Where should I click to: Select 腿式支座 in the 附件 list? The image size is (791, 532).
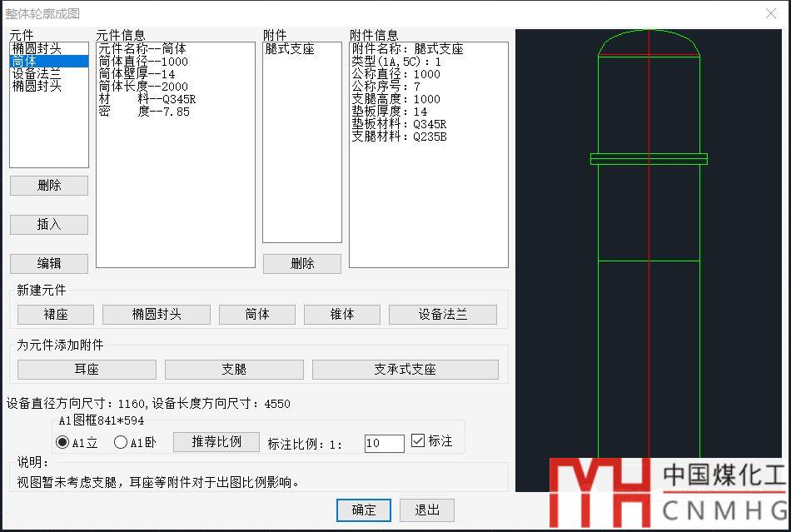[x=290, y=49]
